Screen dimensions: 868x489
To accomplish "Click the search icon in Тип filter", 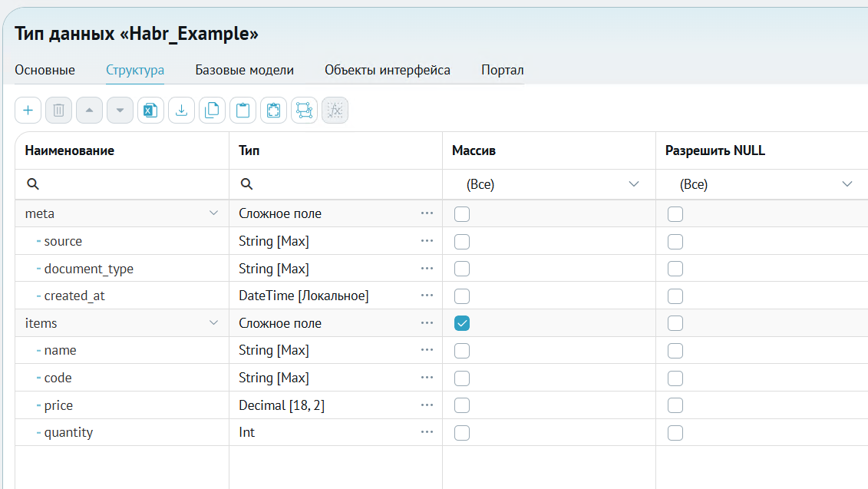I will [x=247, y=184].
